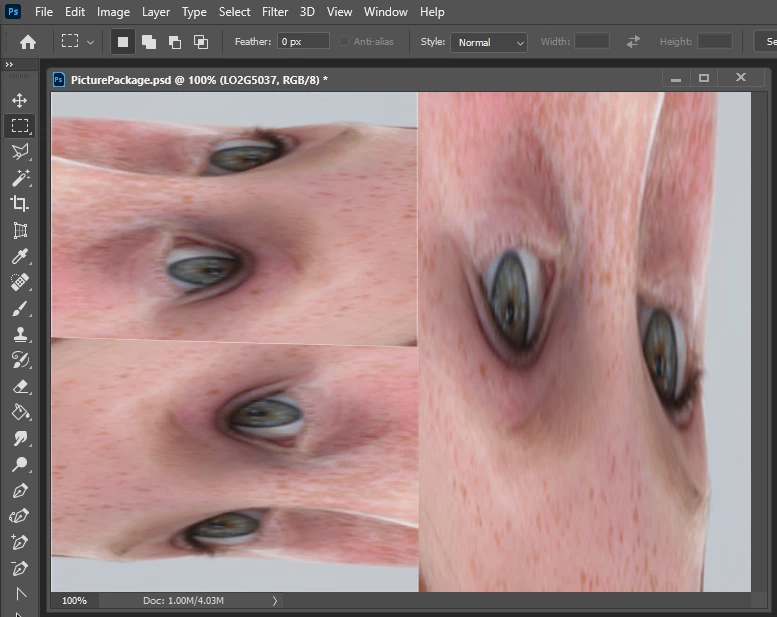777x617 pixels.
Task: Click the Doc: 1.00M/4.03M status text
Action: [183, 601]
